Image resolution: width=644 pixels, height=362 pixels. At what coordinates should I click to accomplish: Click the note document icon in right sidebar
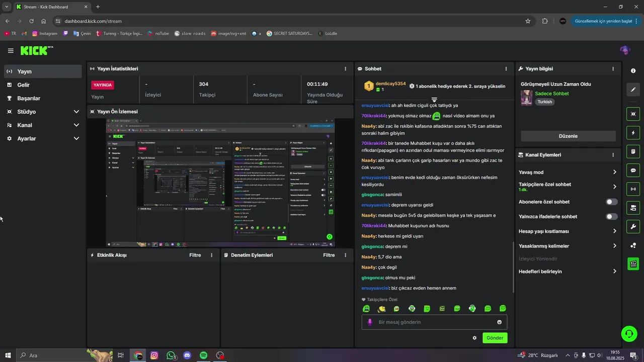pos(633,151)
